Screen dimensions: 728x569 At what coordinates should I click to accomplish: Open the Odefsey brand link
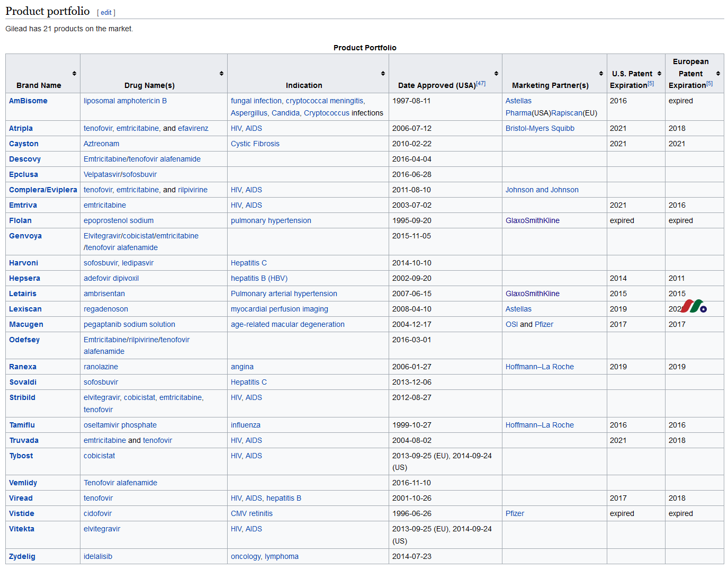click(24, 340)
